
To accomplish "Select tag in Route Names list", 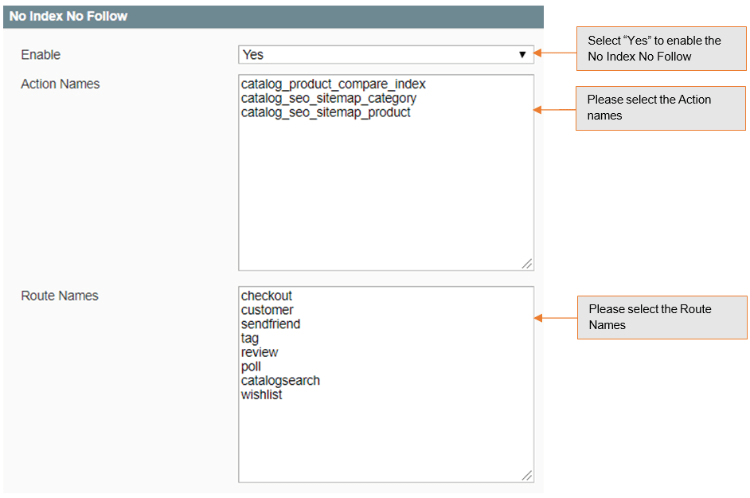I will pyautogui.click(x=250, y=338).
